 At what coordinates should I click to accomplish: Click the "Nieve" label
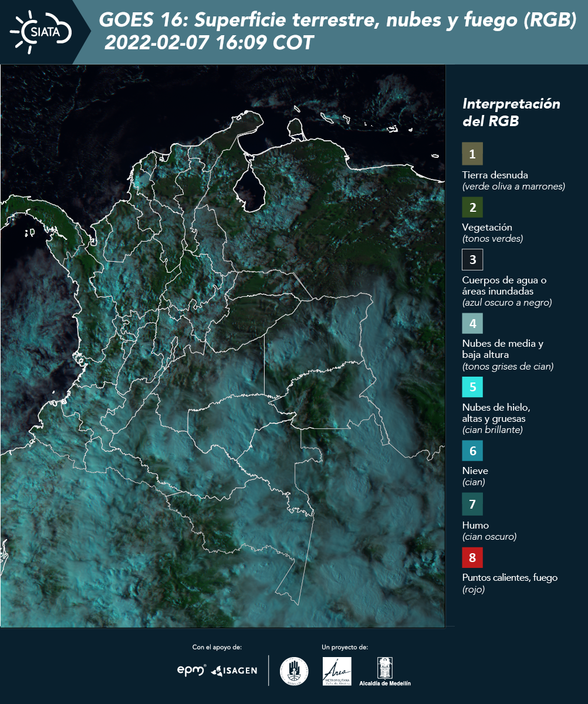(475, 471)
